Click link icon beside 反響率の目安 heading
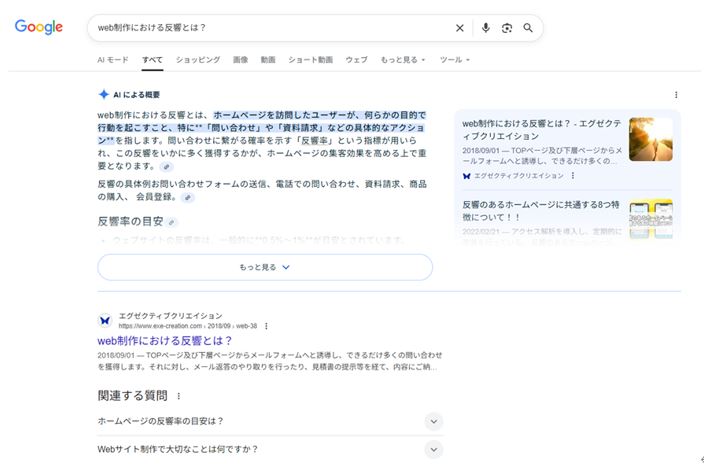The width and height of the screenshot is (704, 476). (172, 222)
